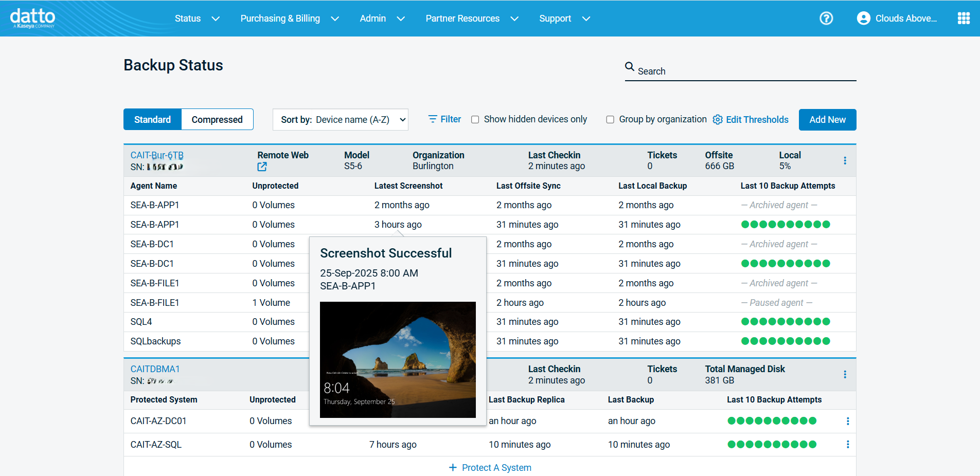Open the help icon in the navigation bar
The height and width of the screenshot is (476, 980).
coord(826,18)
